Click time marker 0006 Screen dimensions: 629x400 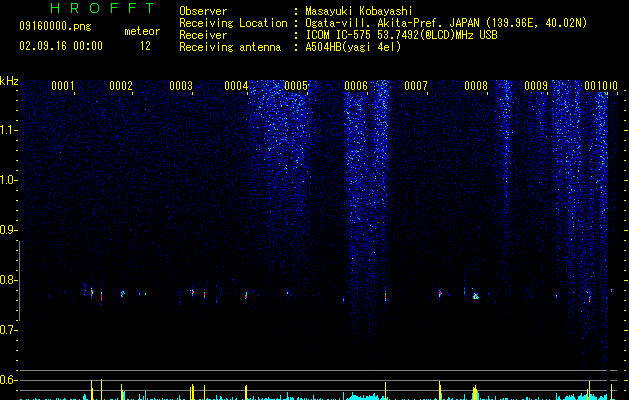[x=356, y=85]
